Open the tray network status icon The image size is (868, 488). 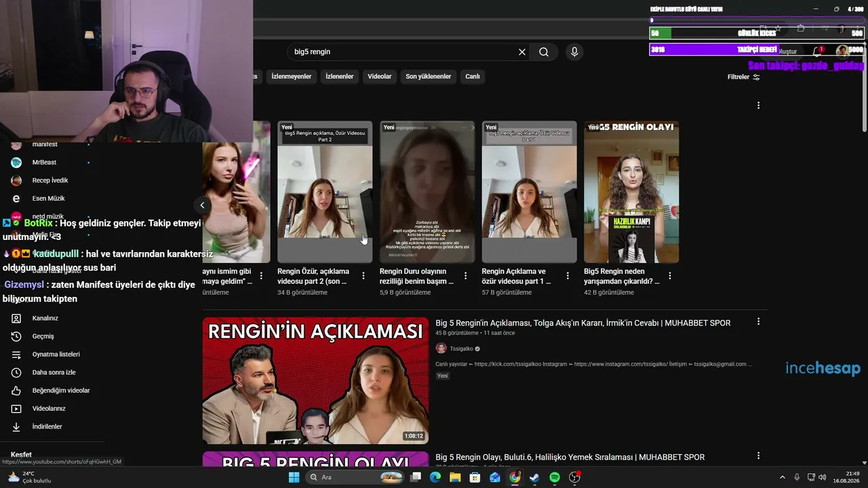tap(812, 477)
